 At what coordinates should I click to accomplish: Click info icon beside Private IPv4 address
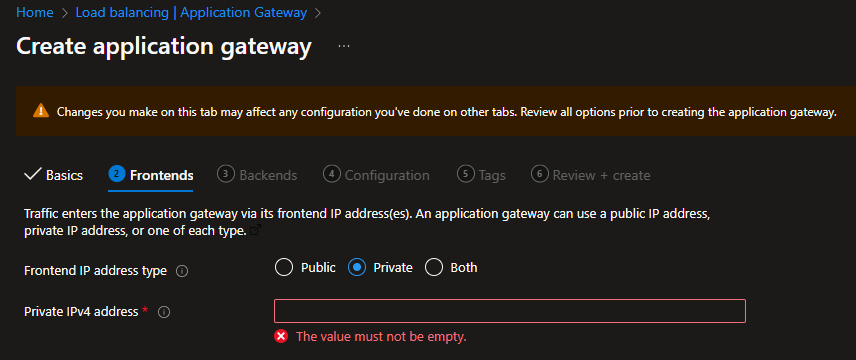pos(164,312)
